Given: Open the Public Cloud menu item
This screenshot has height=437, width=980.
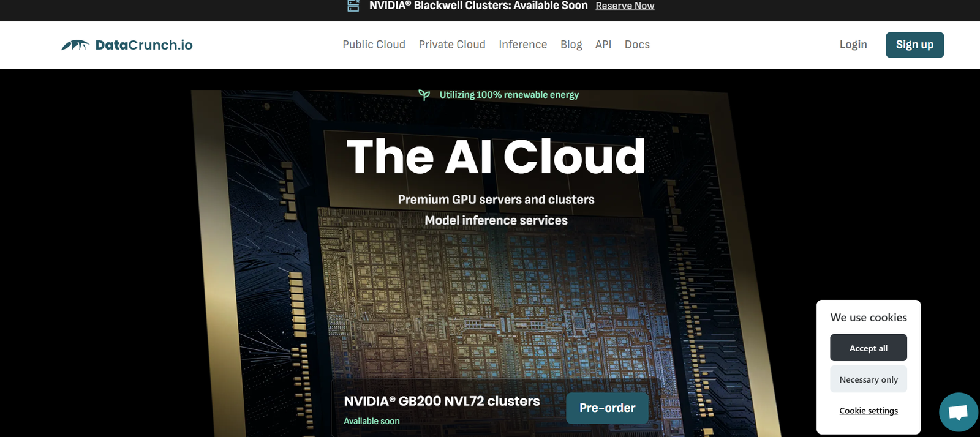Looking at the screenshot, I should point(374,45).
